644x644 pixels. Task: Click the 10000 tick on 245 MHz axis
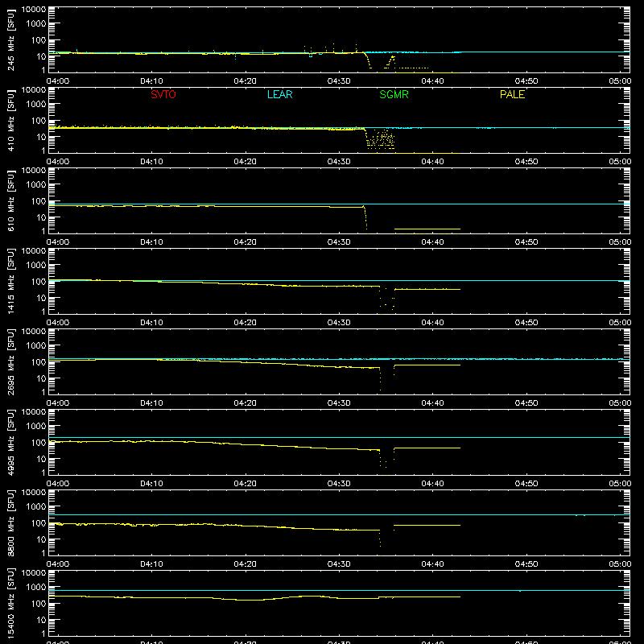pyautogui.click(x=34, y=10)
